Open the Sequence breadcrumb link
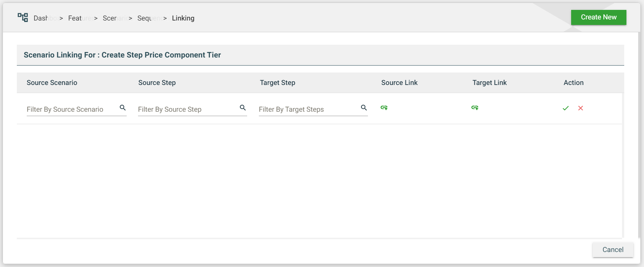Image resolution: width=644 pixels, height=267 pixels. (x=148, y=18)
